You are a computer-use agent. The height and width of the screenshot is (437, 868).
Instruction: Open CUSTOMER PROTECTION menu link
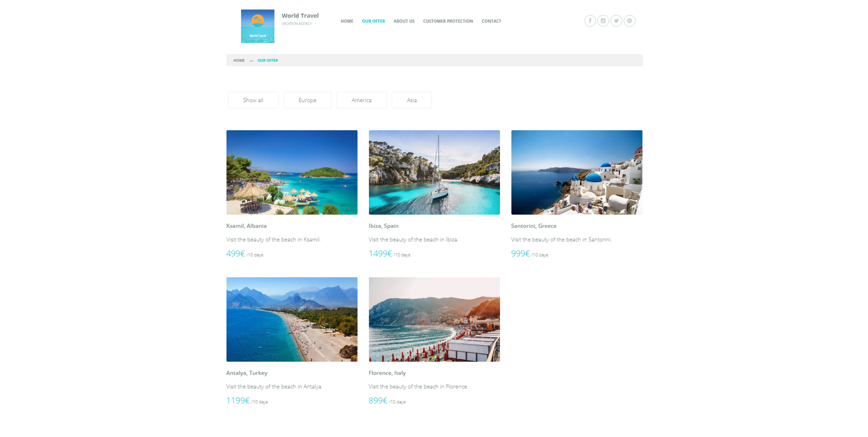click(448, 21)
